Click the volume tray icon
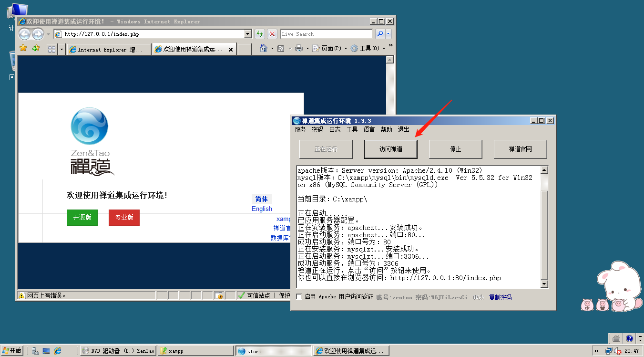The height and width of the screenshot is (357, 644). coord(617,351)
